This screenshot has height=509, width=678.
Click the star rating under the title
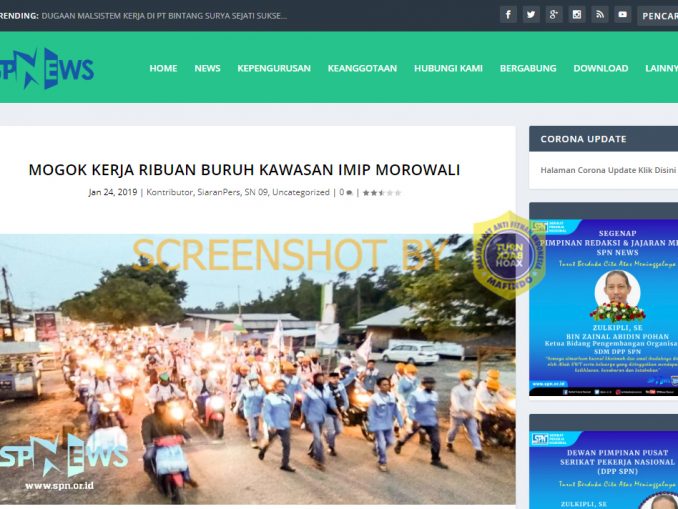[x=382, y=193]
